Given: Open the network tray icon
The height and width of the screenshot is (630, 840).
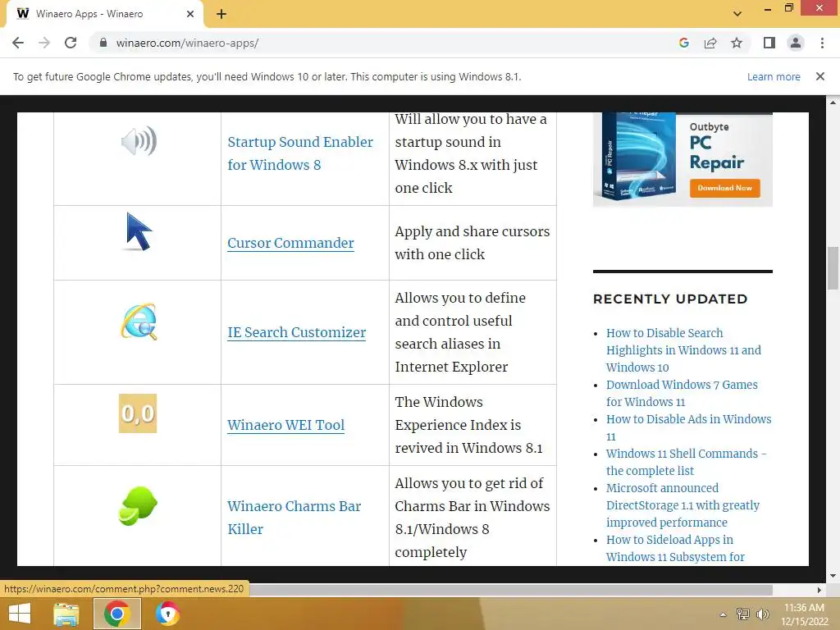Looking at the screenshot, I should pyautogui.click(x=743, y=614).
